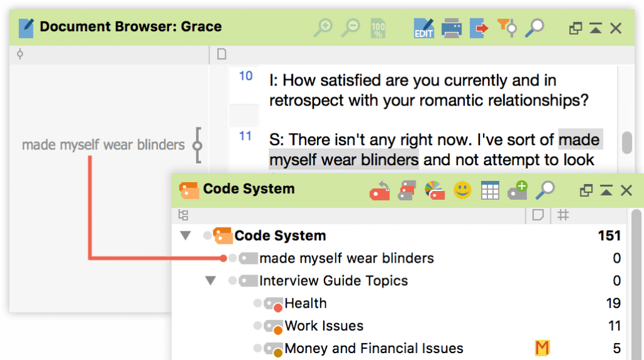Search inside Document Browser with magnifier
The image size is (644, 360).
tap(535, 28)
